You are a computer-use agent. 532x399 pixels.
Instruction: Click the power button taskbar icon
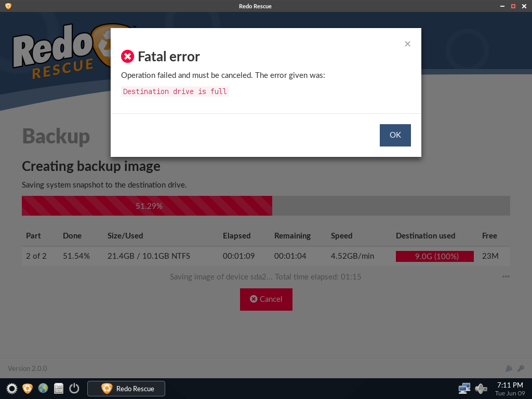pos(74,389)
